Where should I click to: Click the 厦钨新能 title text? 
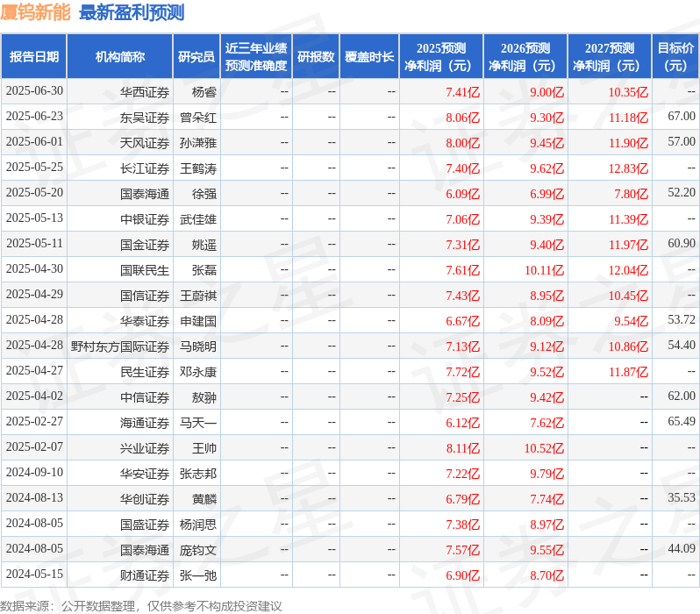coord(35,12)
